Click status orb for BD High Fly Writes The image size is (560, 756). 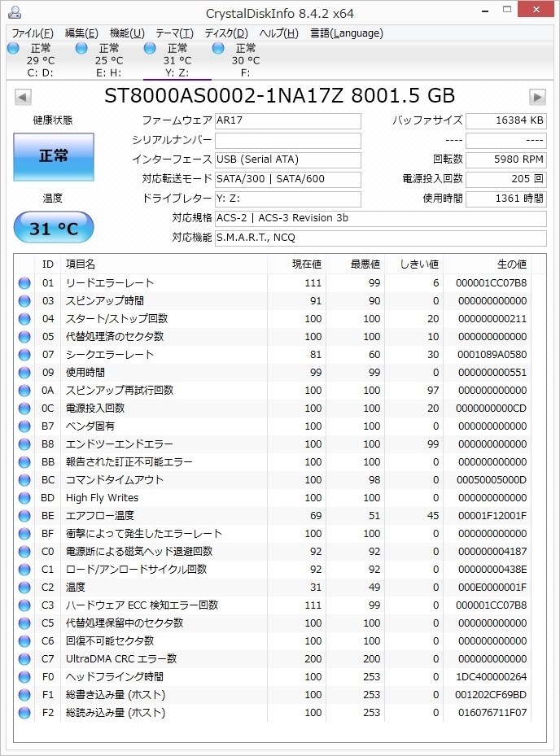(x=24, y=498)
